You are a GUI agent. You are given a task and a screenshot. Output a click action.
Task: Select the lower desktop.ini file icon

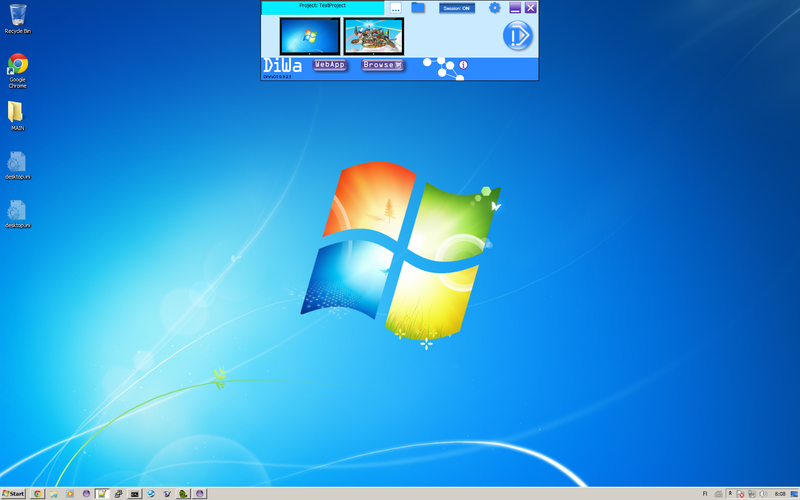(17, 214)
